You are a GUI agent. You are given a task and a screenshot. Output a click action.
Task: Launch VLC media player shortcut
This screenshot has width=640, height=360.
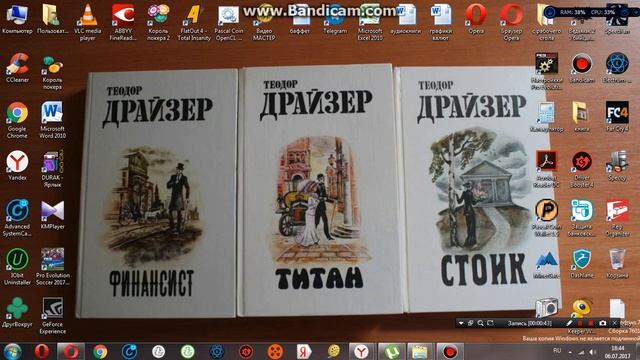87,22
